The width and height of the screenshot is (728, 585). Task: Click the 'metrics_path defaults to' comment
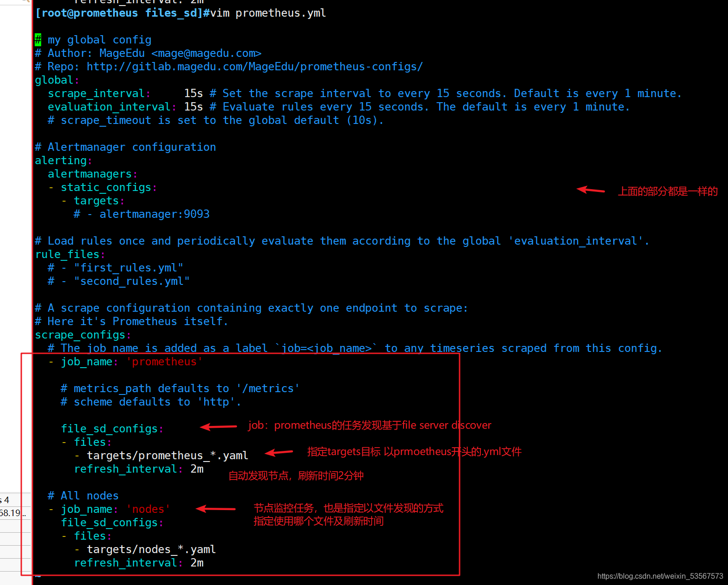point(180,388)
